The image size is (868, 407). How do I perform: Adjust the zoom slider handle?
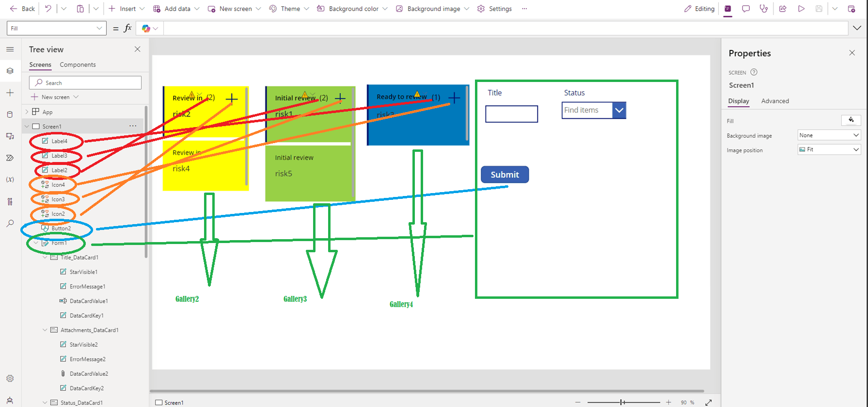tap(622, 402)
